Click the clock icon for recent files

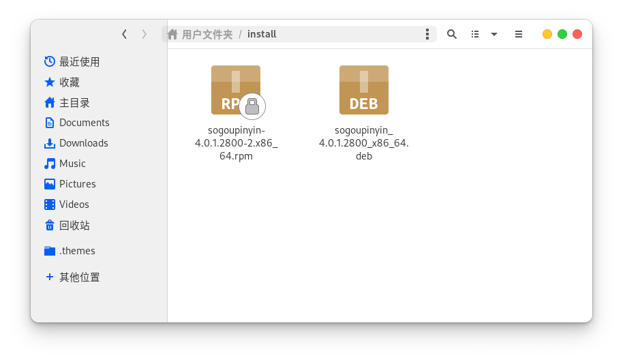click(50, 61)
